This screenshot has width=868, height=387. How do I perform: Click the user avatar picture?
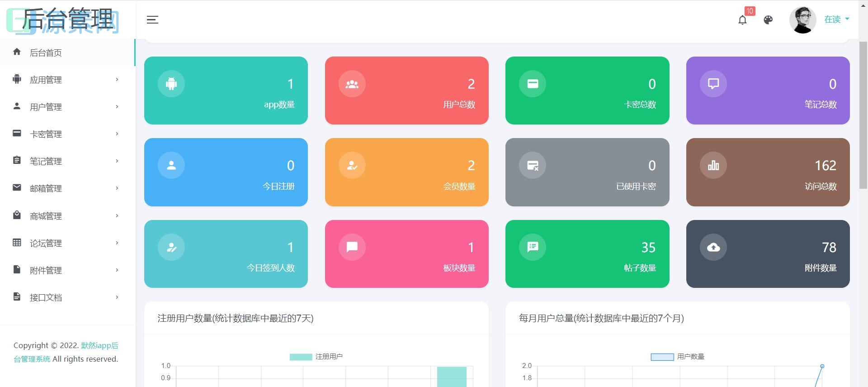tap(802, 20)
